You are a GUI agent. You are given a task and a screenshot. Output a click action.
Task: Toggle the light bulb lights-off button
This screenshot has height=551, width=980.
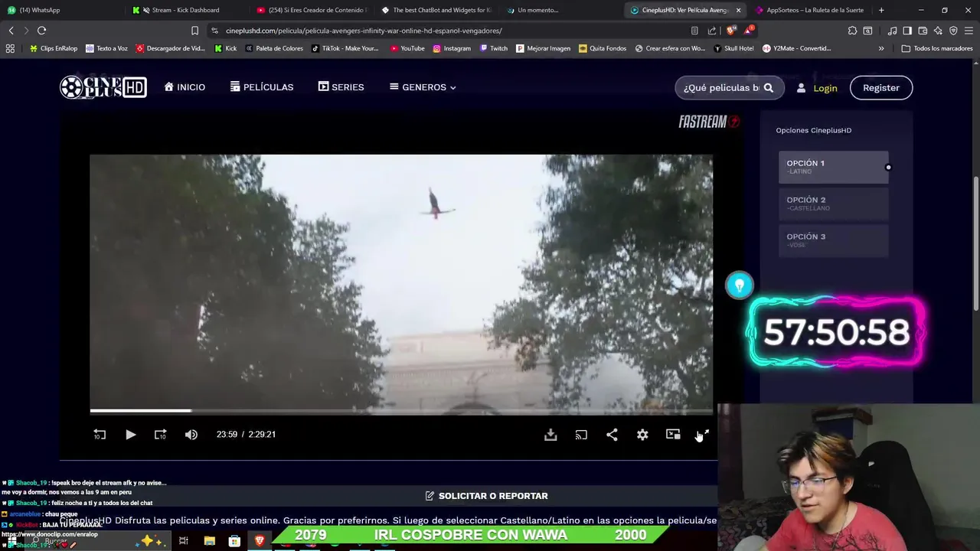pyautogui.click(x=740, y=285)
